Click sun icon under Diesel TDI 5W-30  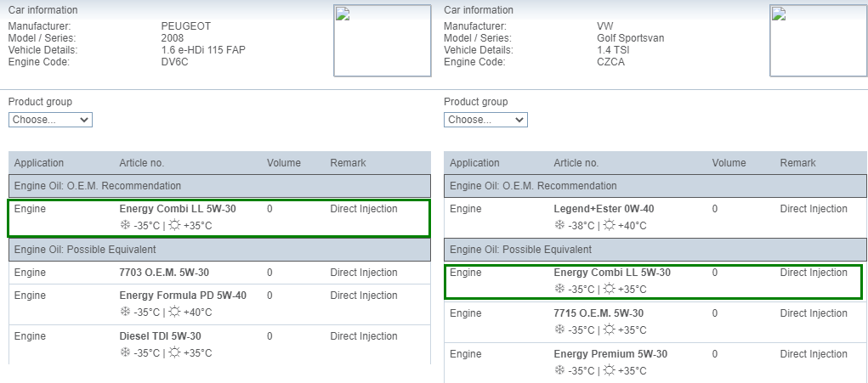174,352
